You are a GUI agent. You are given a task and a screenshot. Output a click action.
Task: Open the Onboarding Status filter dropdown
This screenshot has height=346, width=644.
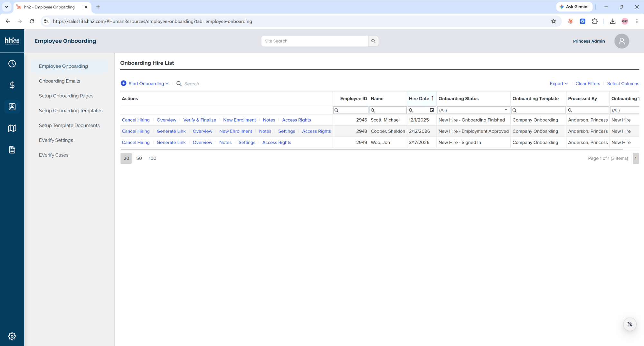[473, 110]
